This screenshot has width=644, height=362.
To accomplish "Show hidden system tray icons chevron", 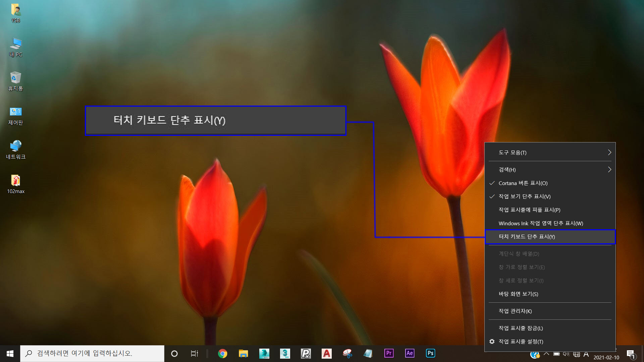I will [546, 354].
